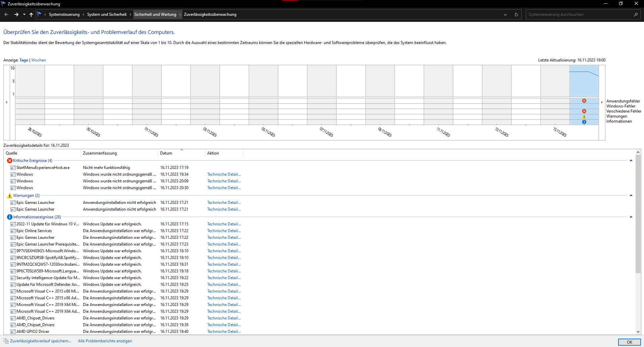Screen dimensions: 644x347
Task: Click the search magnifier icon
Action: [636, 14]
